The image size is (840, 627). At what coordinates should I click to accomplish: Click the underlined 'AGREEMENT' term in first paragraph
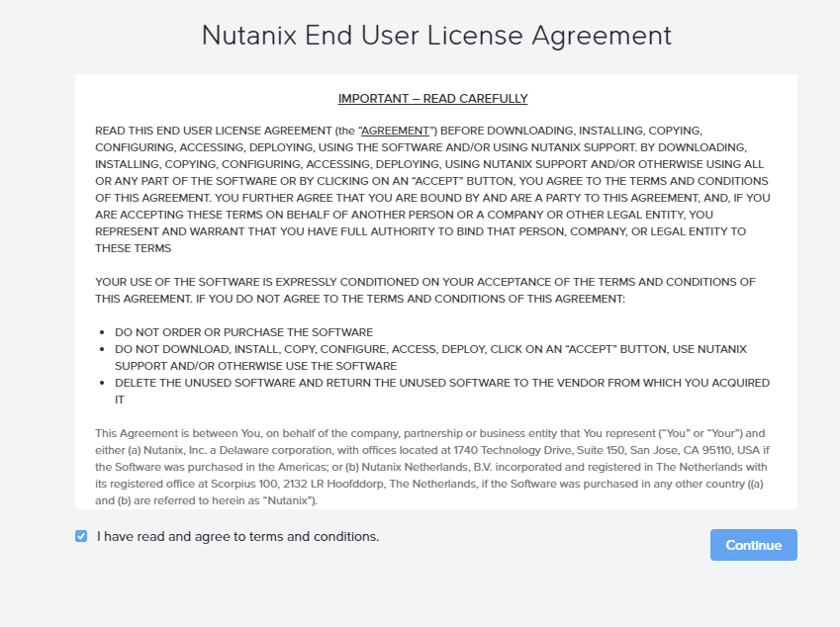tap(396, 131)
